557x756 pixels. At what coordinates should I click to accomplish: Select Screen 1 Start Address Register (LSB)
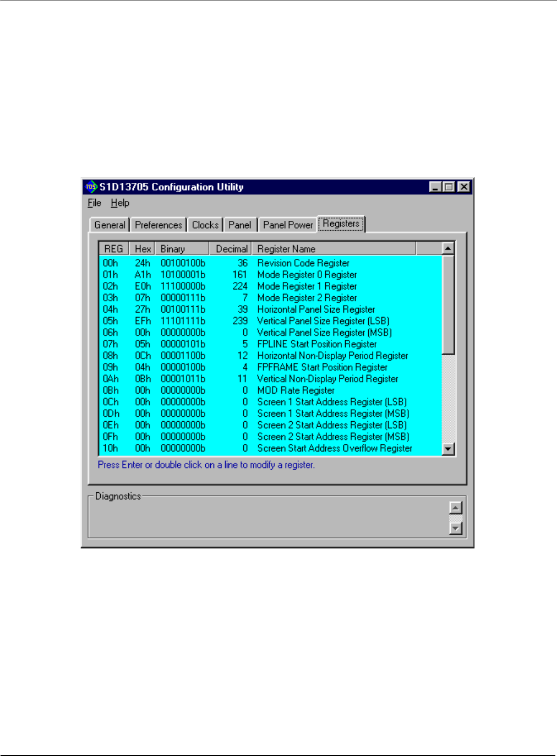point(271,402)
